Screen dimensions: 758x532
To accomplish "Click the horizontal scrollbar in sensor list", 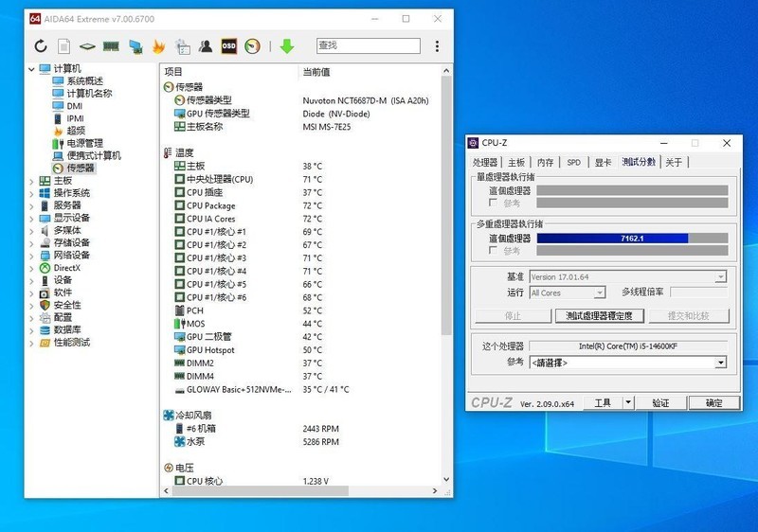I will click(260, 490).
